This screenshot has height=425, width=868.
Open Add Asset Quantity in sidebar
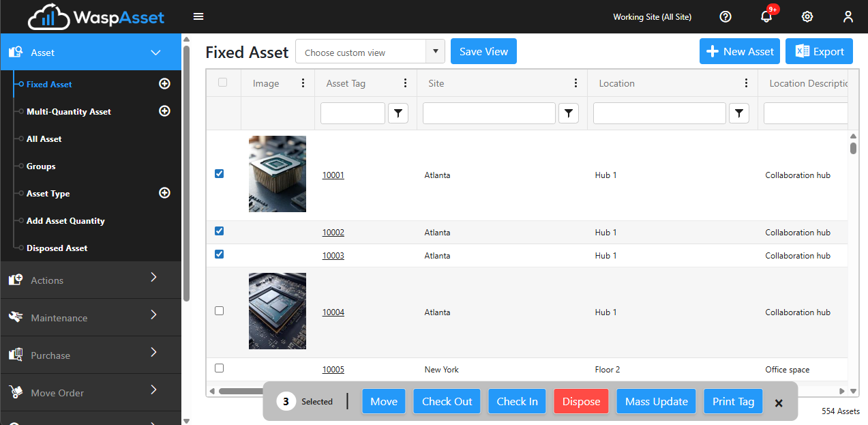tap(65, 221)
